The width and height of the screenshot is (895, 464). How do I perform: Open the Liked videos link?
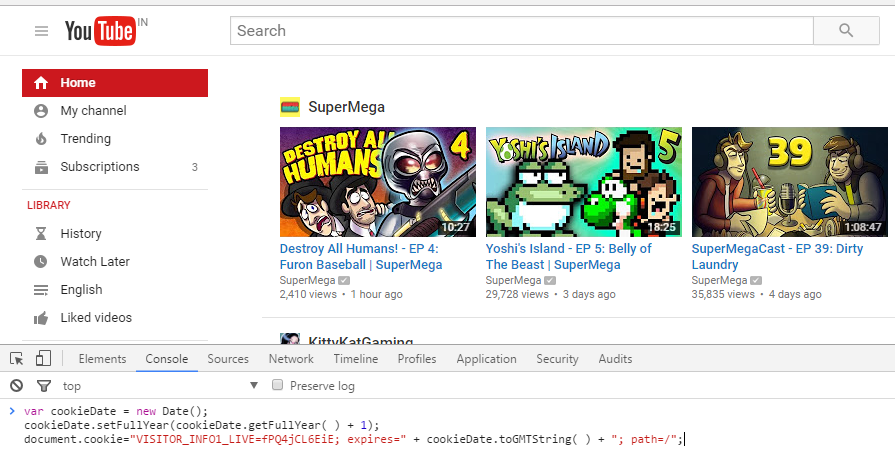pos(96,317)
